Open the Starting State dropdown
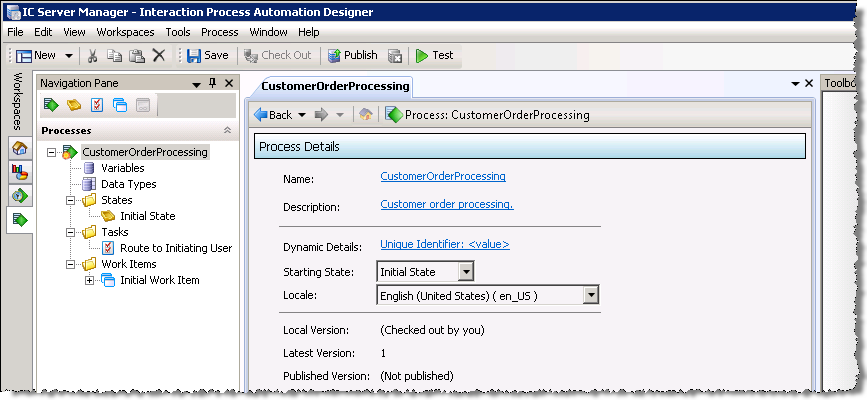The width and height of the screenshot is (867, 400). tap(465, 272)
